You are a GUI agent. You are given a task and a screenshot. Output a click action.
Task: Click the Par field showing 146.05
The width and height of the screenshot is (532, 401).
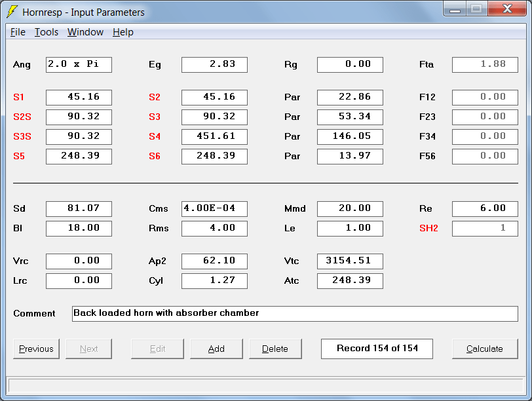coord(350,137)
